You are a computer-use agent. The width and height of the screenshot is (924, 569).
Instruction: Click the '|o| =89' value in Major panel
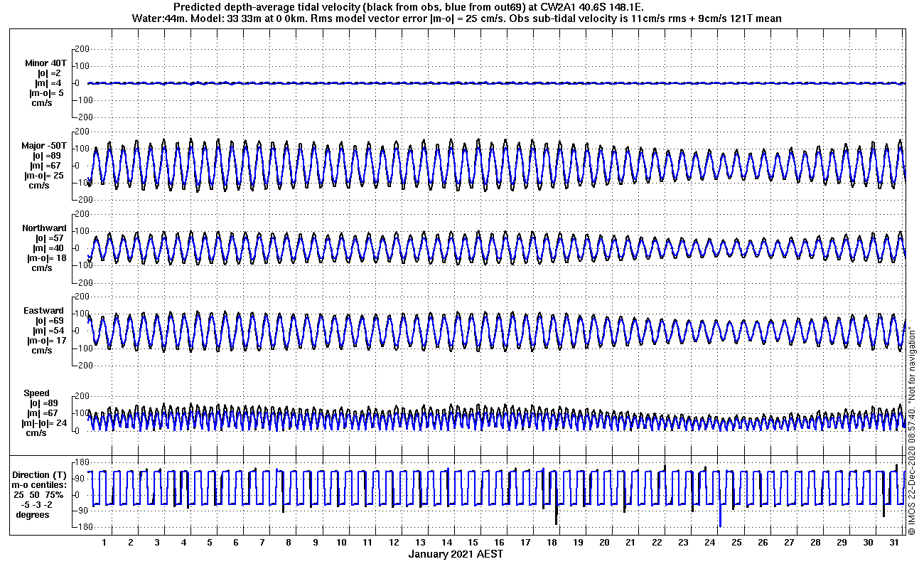(x=50, y=156)
